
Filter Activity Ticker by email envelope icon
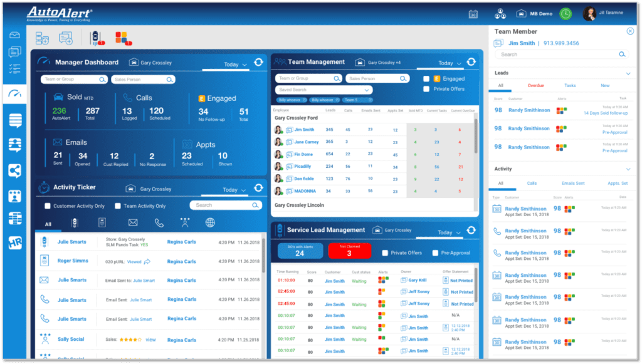133,222
